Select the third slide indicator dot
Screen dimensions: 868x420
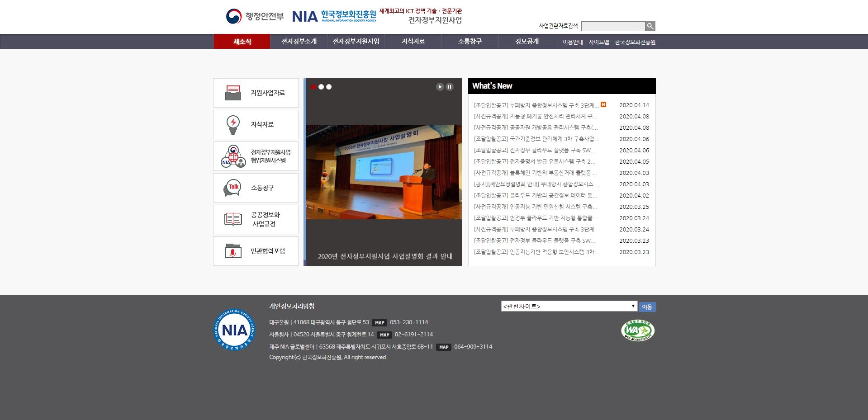click(329, 87)
